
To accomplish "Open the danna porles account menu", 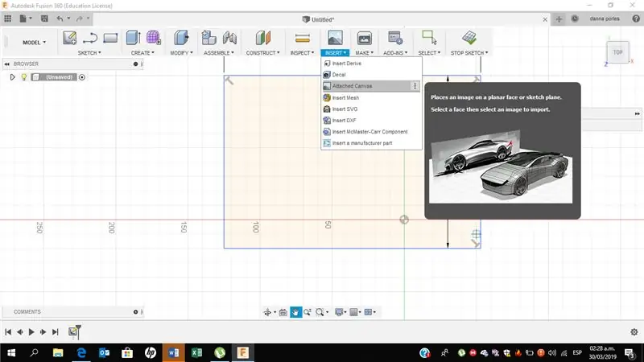I will [x=605, y=19].
